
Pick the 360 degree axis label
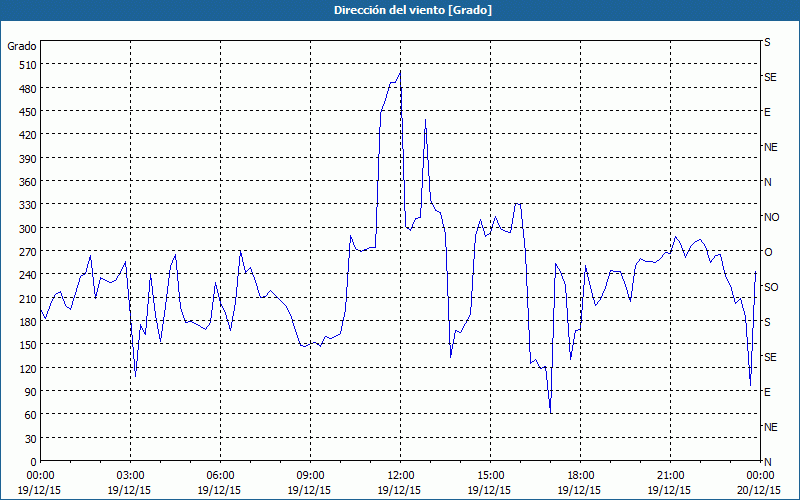point(29,182)
